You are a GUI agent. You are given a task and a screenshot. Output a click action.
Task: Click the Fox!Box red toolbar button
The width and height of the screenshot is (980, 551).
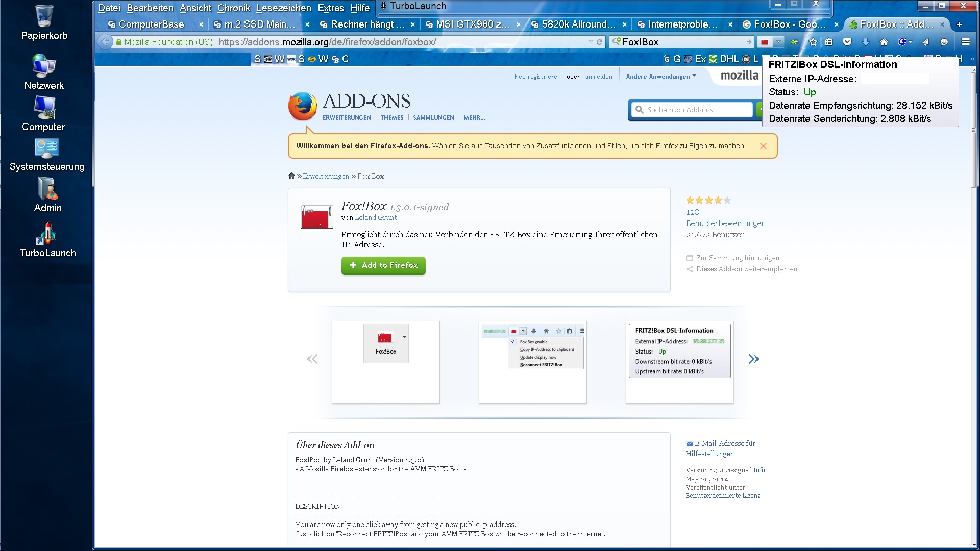pos(765,42)
